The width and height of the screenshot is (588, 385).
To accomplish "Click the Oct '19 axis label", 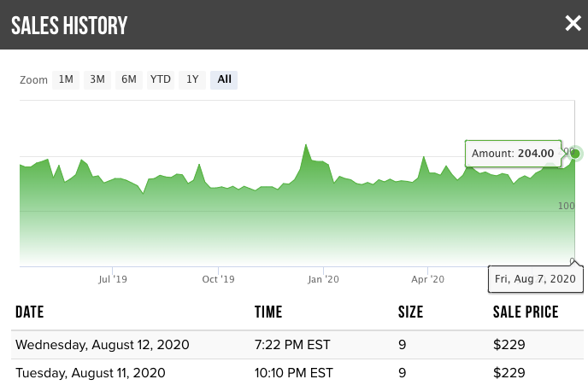I will (218, 279).
